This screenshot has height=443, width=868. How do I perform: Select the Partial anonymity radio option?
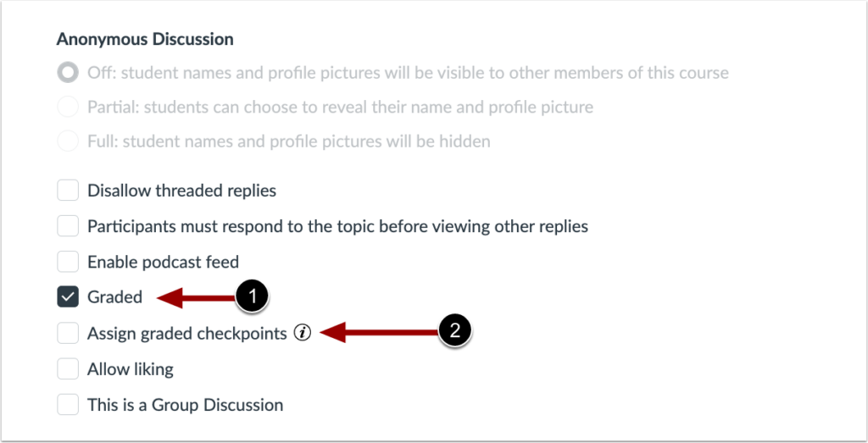(x=68, y=108)
